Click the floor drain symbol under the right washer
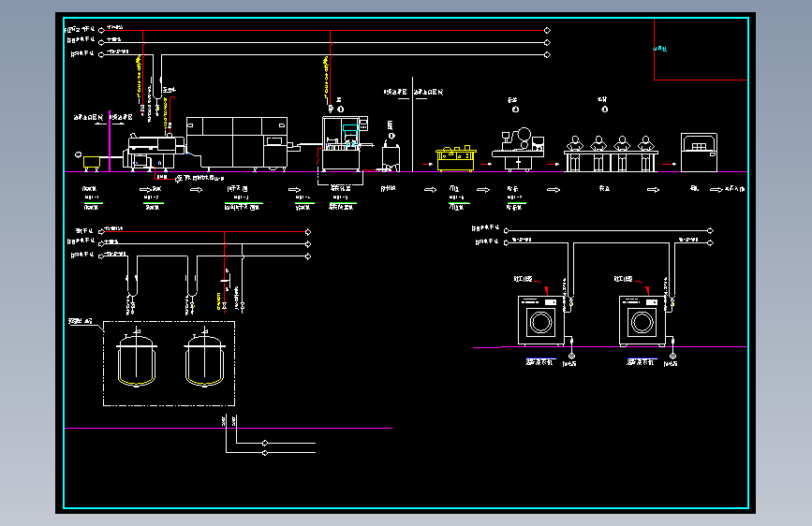 [x=672, y=356]
